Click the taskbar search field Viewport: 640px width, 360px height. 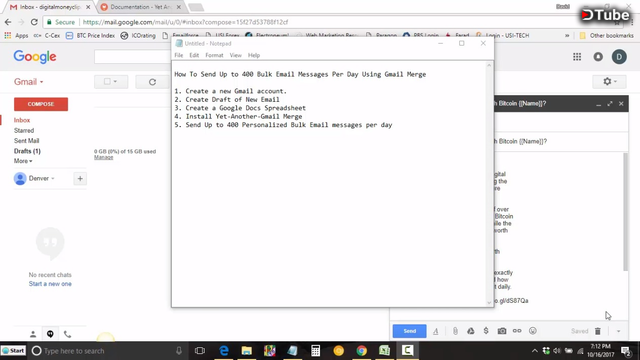pos(108,351)
